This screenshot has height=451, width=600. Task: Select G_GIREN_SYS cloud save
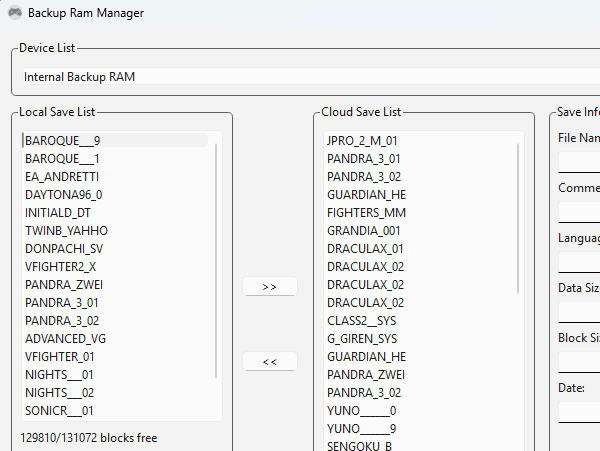[x=417, y=338]
